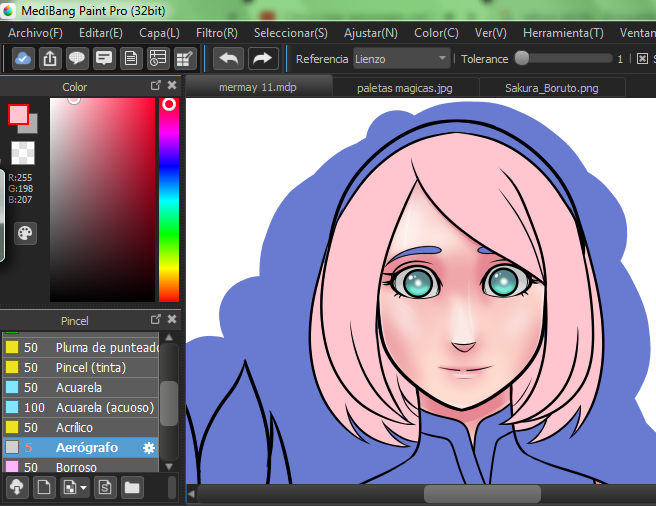The image size is (656, 506).
Task: Open the Archivo(F) menu
Action: click(x=35, y=33)
